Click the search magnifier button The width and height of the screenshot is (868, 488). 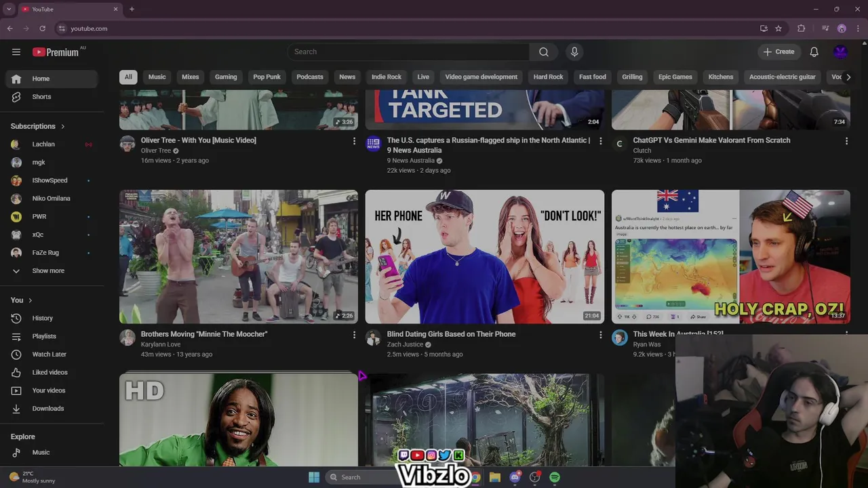tap(544, 52)
